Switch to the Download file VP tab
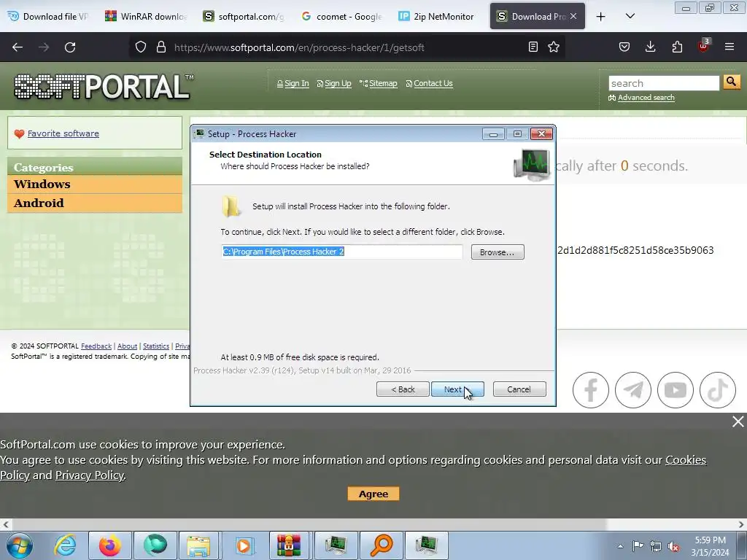Image resolution: width=747 pixels, height=560 pixels. (47, 17)
